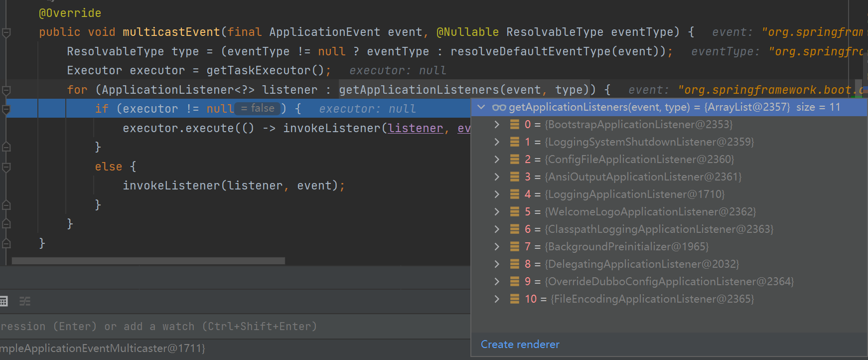
Task: Click the {ArrayList@2357} value in popup header
Action: [746, 107]
